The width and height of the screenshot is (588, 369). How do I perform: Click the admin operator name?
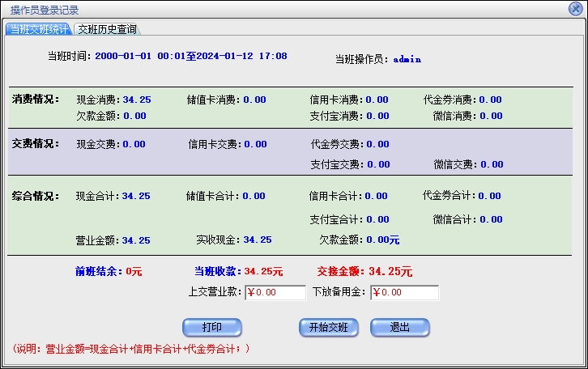click(407, 59)
